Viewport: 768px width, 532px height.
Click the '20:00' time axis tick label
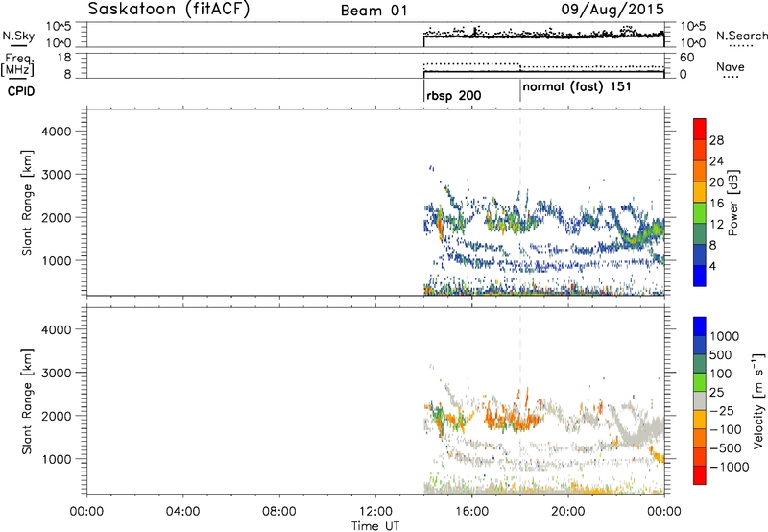(x=567, y=512)
